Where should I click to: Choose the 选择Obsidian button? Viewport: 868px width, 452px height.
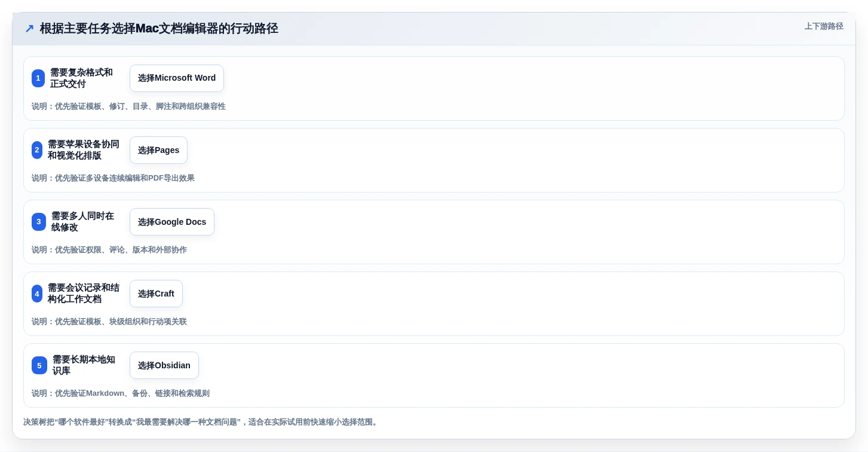point(164,365)
